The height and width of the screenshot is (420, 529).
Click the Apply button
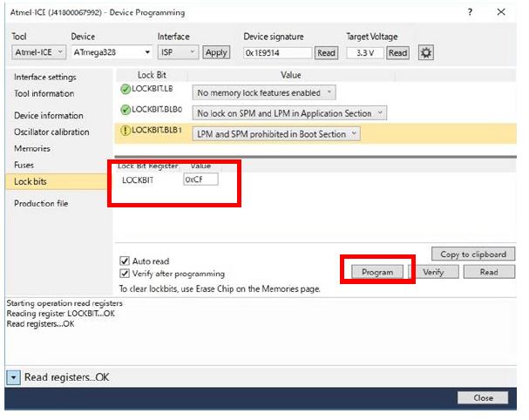tap(215, 53)
